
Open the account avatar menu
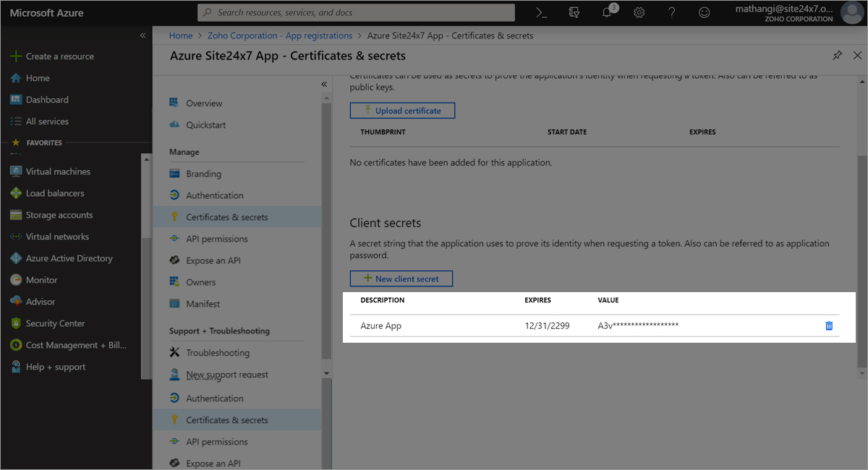[x=853, y=12]
